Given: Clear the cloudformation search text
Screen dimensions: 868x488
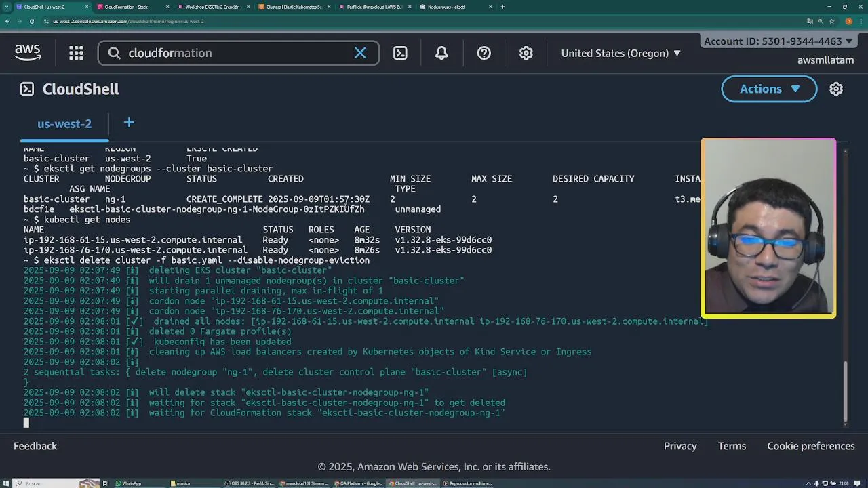Looking at the screenshot, I should click(x=360, y=53).
